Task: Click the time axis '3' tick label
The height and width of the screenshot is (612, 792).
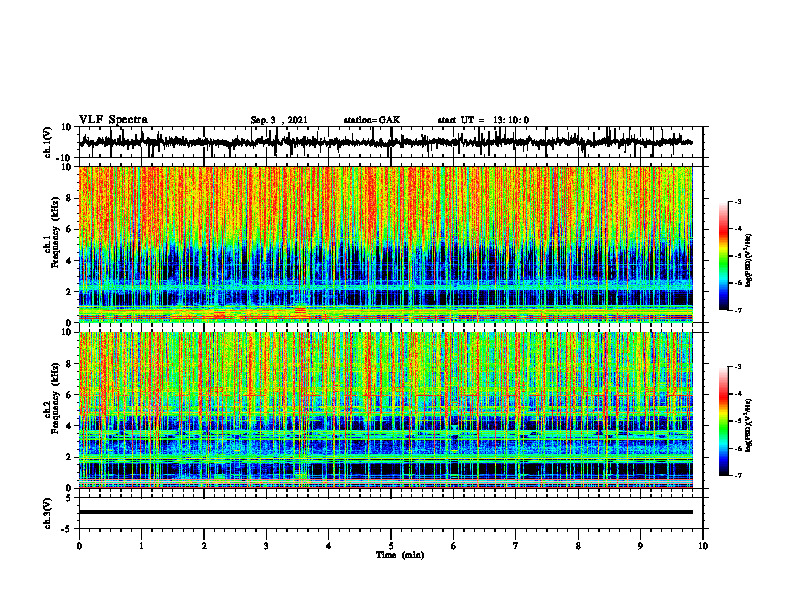Action: pos(266,546)
